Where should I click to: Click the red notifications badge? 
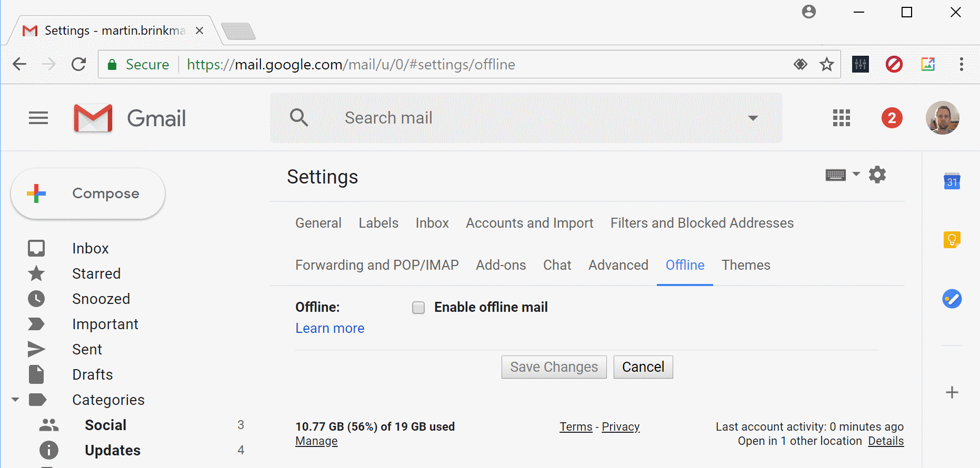[892, 118]
